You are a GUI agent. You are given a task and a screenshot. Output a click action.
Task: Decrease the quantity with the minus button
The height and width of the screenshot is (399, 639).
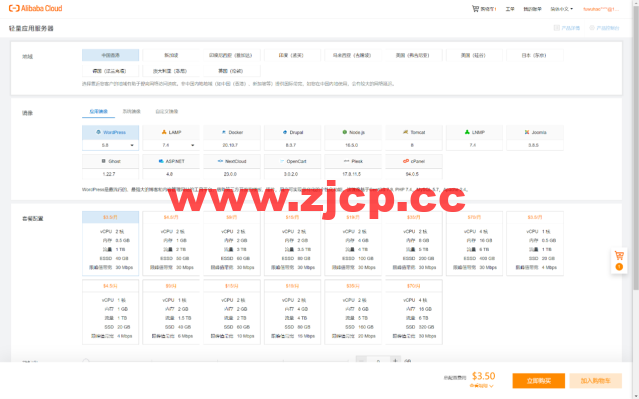[361, 360]
